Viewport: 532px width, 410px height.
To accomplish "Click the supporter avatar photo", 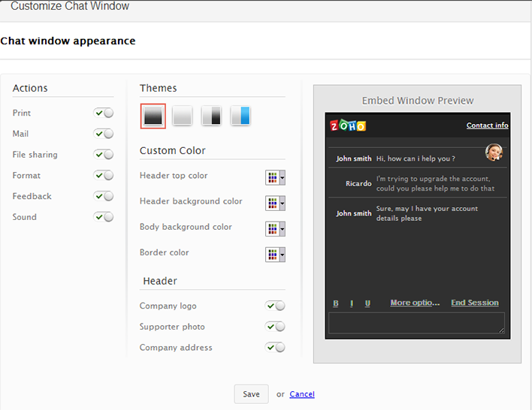I will click(x=494, y=152).
